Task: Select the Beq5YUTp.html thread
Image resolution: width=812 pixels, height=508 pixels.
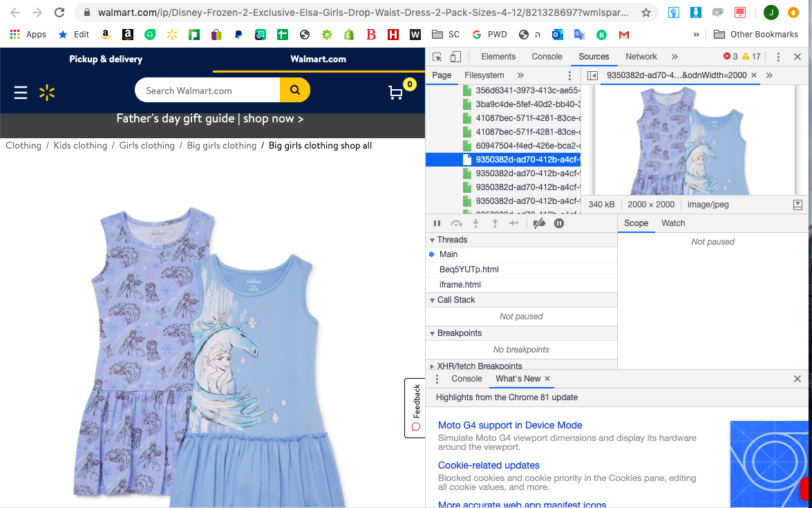Action: (x=469, y=270)
